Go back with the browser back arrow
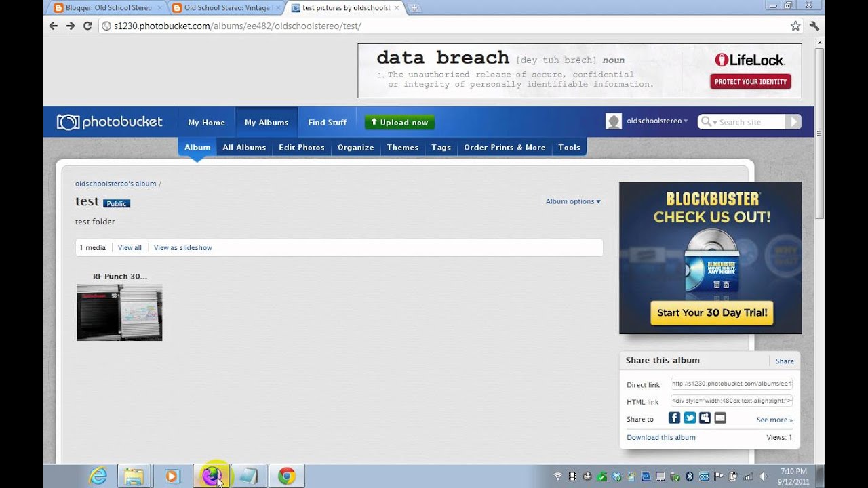868x488 pixels. click(x=54, y=26)
